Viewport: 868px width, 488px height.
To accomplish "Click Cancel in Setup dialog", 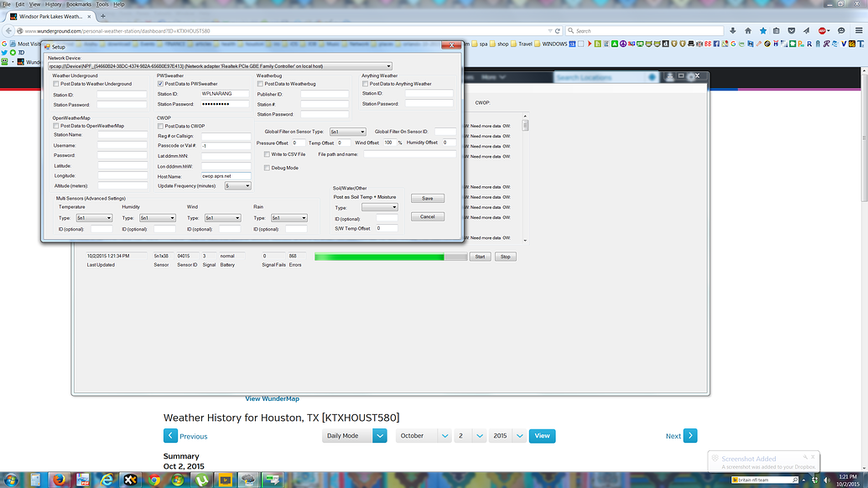I will [428, 217].
